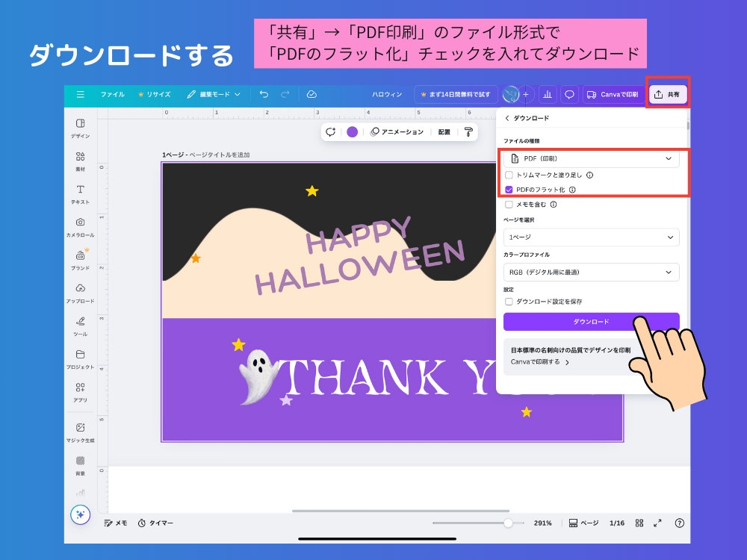The image size is (747, 560).
Task: Enable the トリムマークと塗り足し checkbox
Action: pos(509,174)
